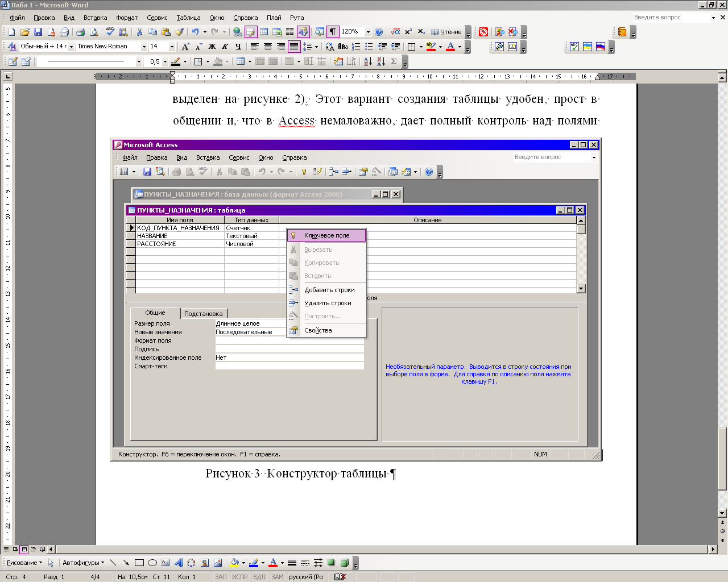The image size is (728, 582).
Task: Open the zoom percentage 120% dropdown
Action: (368, 32)
